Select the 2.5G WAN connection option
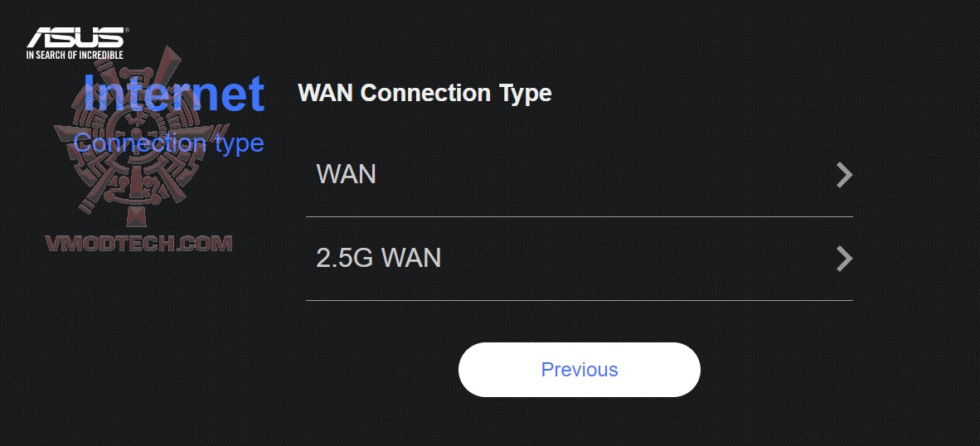Viewport: 980px width, 446px height. tap(579, 259)
